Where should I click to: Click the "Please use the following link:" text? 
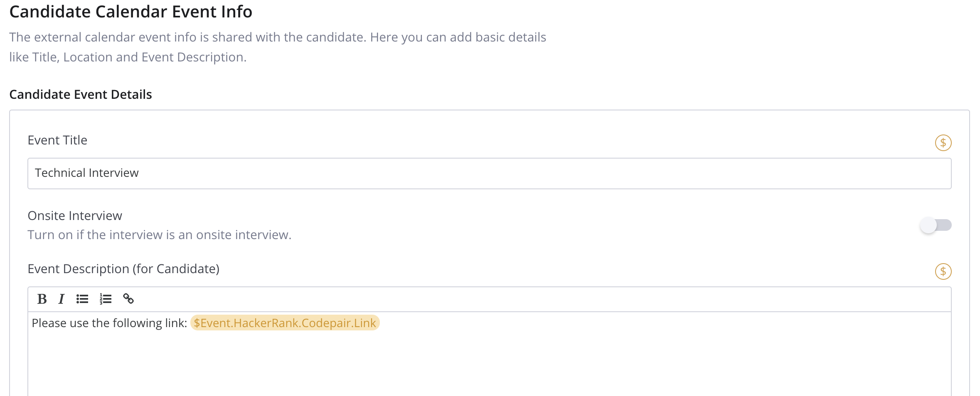pos(109,323)
